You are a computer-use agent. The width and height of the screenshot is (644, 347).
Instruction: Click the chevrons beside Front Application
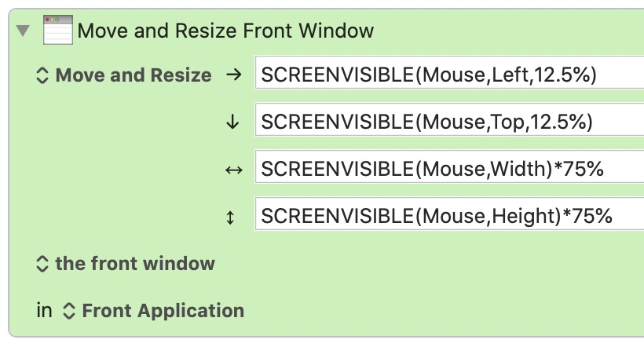pyautogui.click(x=69, y=311)
